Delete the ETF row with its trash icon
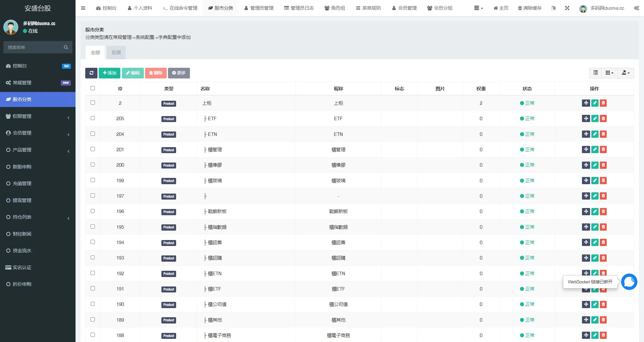 tap(603, 118)
